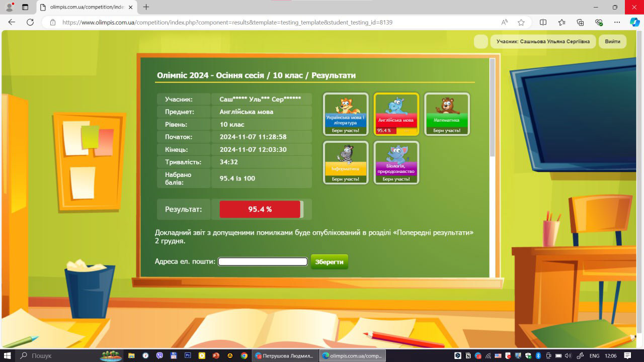Open the Bluetooth tray icon
The width and height of the screenshot is (644, 362).
pyautogui.click(x=538, y=355)
